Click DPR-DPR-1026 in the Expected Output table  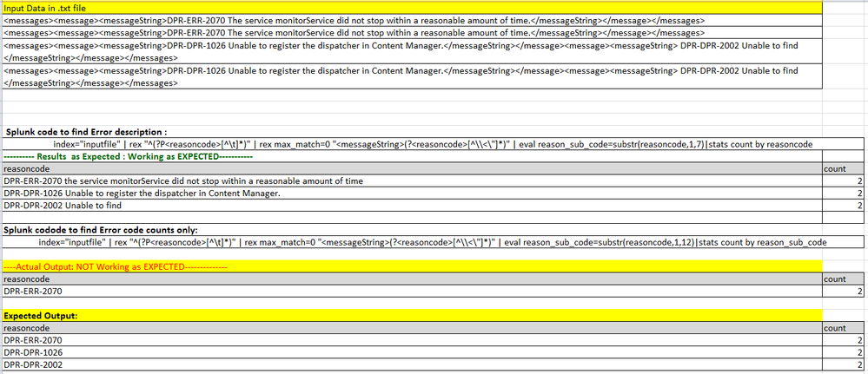click(33, 353)
